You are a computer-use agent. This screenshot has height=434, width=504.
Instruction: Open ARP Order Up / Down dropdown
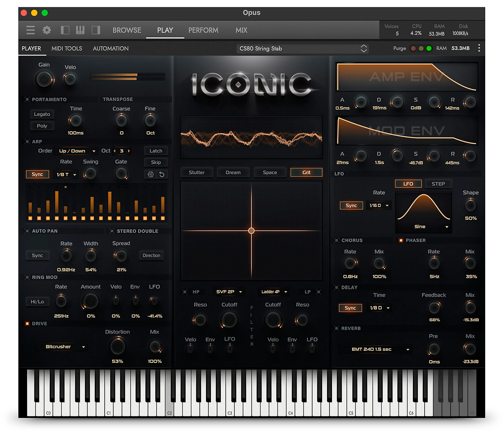coord(76,151)
